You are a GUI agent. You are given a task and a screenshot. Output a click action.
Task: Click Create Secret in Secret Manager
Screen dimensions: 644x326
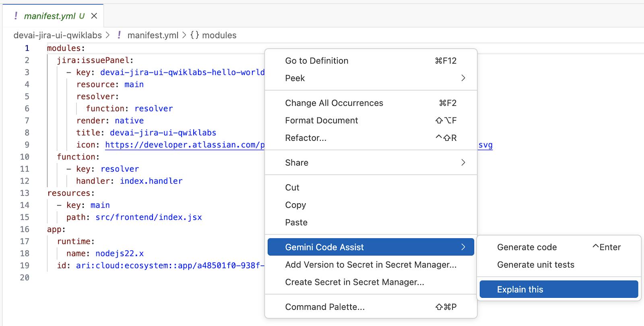pyautogui.click(x=354, y=282)
